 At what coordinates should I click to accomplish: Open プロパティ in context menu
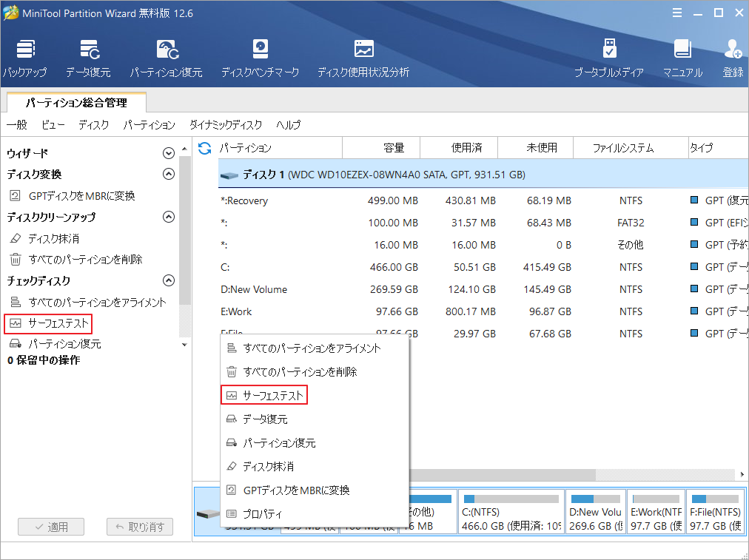[x=315, y=513]
